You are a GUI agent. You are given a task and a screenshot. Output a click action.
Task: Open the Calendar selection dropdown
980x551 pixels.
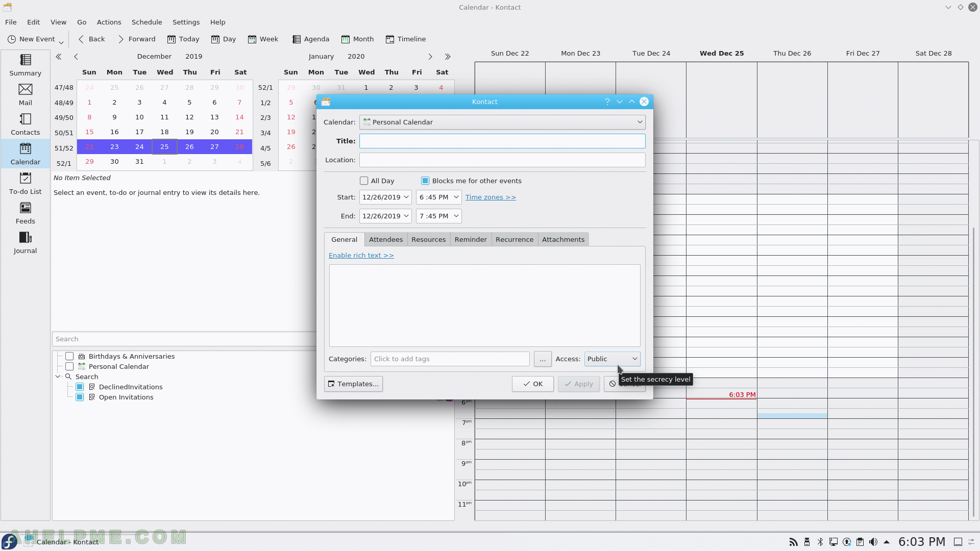[502, 122]
